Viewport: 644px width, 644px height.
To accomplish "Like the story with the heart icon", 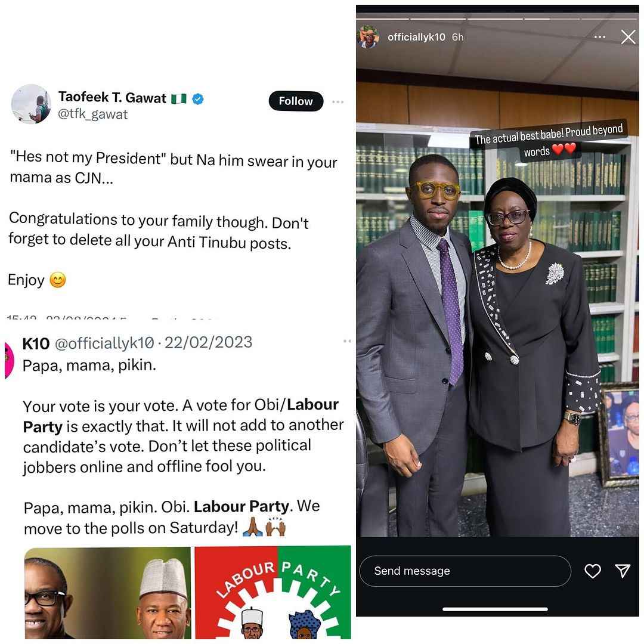I will coord(593,571).
